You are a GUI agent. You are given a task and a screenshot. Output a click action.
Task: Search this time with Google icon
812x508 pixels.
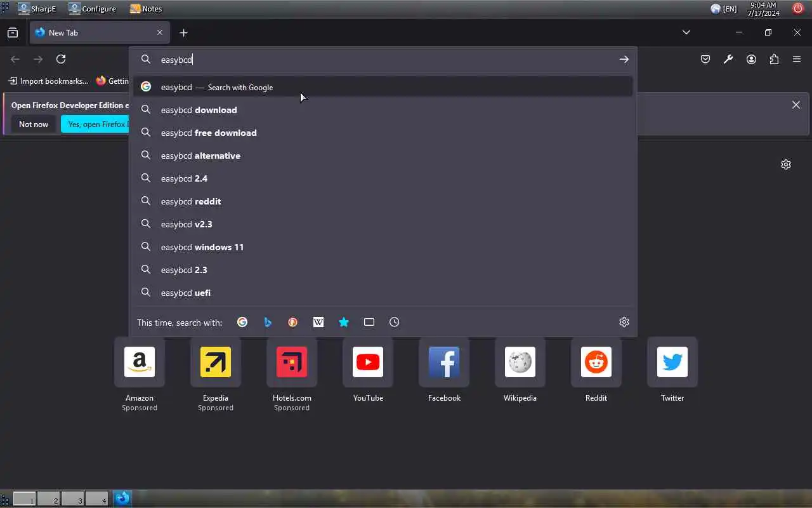(x=242, y=322)
